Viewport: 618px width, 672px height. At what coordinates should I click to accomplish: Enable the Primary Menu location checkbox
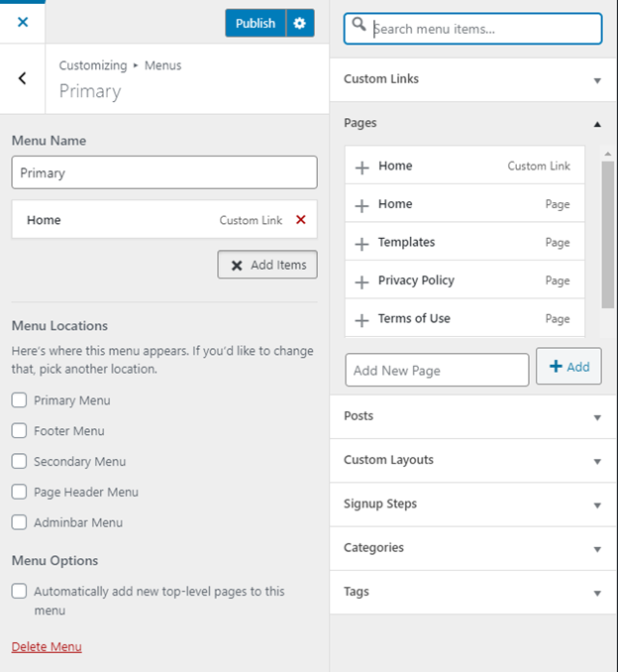(19, 400)
